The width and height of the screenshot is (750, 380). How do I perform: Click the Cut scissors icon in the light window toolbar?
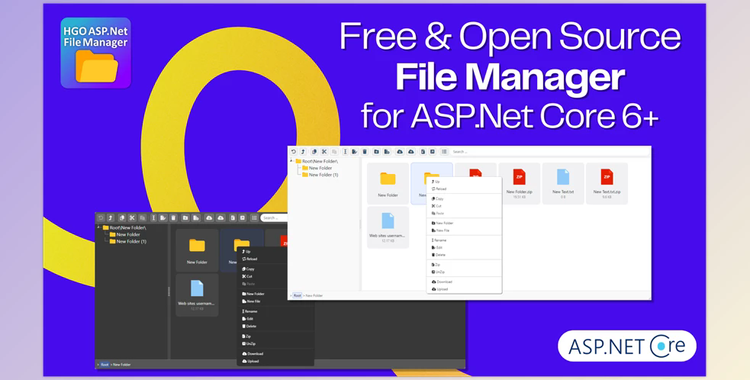coord(324,152)
